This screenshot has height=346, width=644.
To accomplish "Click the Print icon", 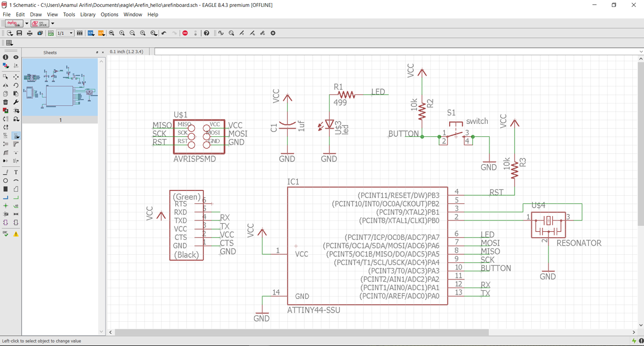I will point(30,33).
